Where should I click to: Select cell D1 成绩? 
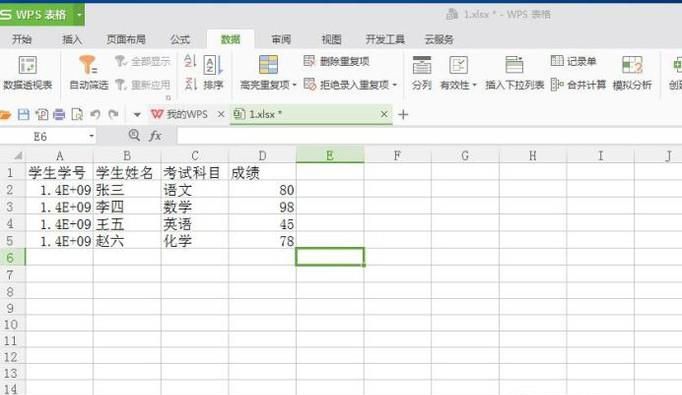[x=262, y=173]
